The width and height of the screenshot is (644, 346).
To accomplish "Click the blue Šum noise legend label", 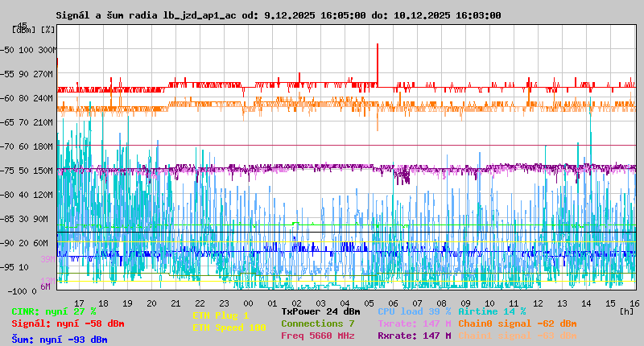I will tap(60, 339).
